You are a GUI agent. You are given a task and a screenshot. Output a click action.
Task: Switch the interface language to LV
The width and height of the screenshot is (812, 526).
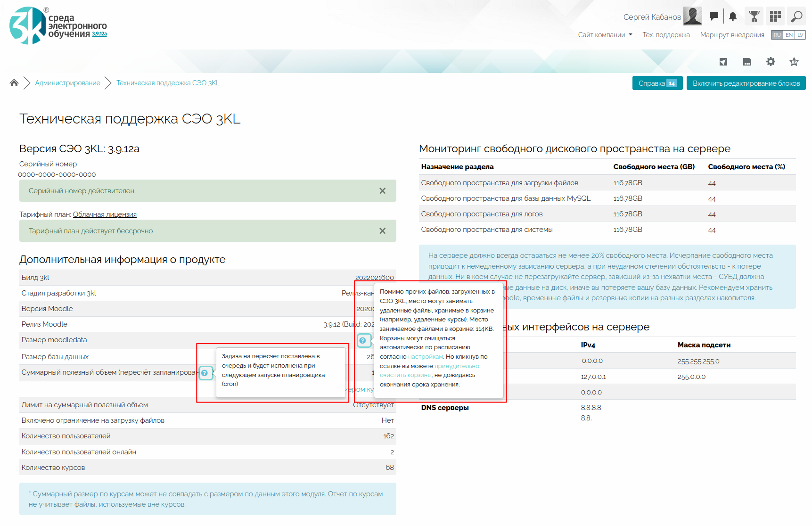pos(800,35)
